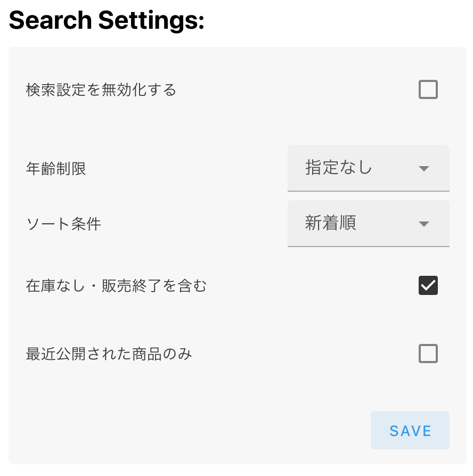This screenshot has width=473, height=476.
Task: Click the arrow icon beside 新着順
Action: pyautogui.click(x=424, y=224)
